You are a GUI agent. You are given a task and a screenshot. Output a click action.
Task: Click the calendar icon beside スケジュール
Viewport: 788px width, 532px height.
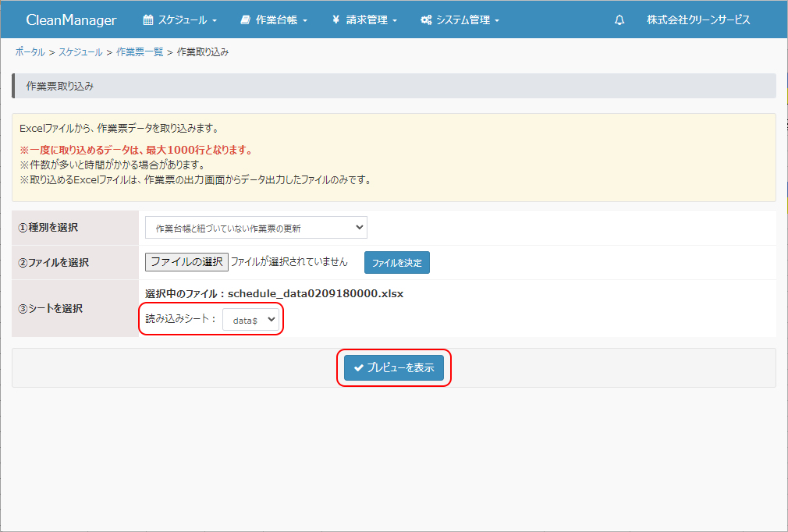pos(147,20)
